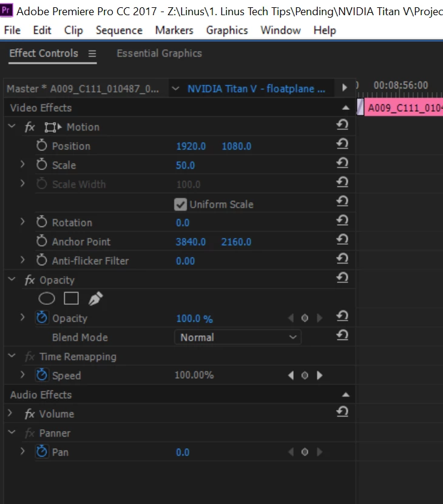This screenshot has height=504, width=443.
Task: Go to next Pan keyframe
Action: 319,452
